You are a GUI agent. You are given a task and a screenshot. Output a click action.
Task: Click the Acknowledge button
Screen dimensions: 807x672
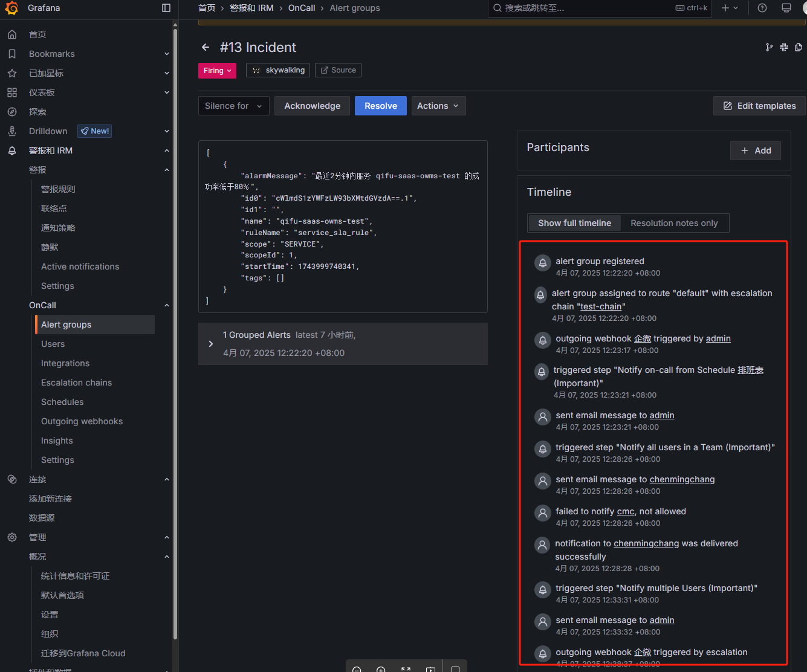point(313,106)
